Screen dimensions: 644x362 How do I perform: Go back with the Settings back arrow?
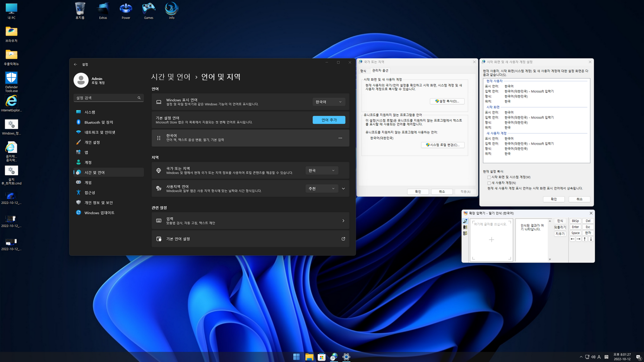coord(75,64)
